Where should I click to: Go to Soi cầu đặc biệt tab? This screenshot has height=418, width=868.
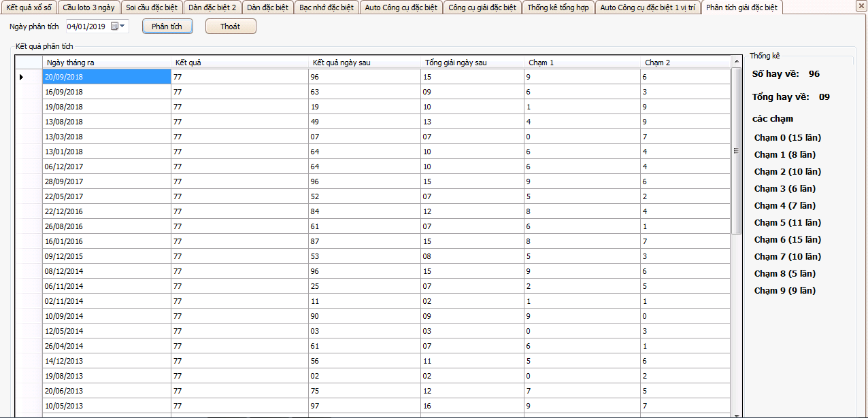[152, 7]
